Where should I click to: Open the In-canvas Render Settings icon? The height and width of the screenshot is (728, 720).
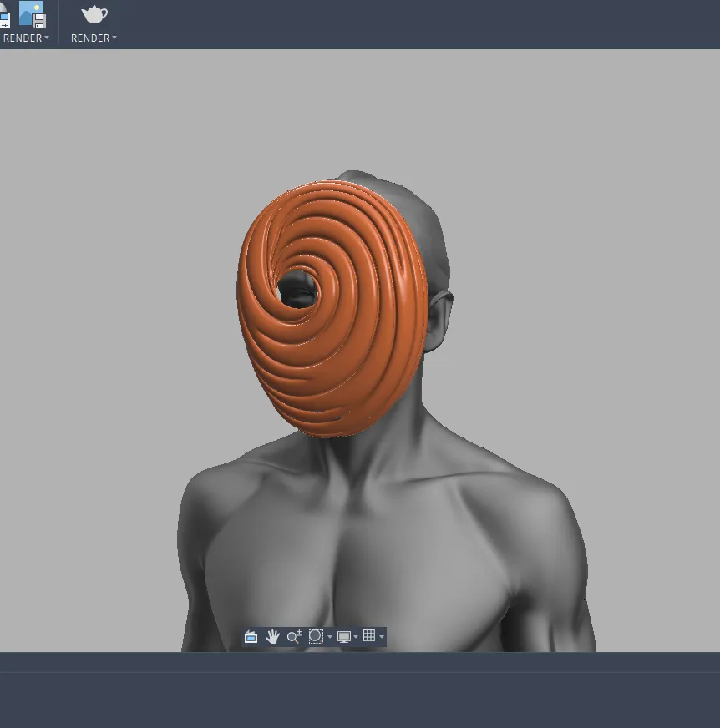(x=4, y=16)
